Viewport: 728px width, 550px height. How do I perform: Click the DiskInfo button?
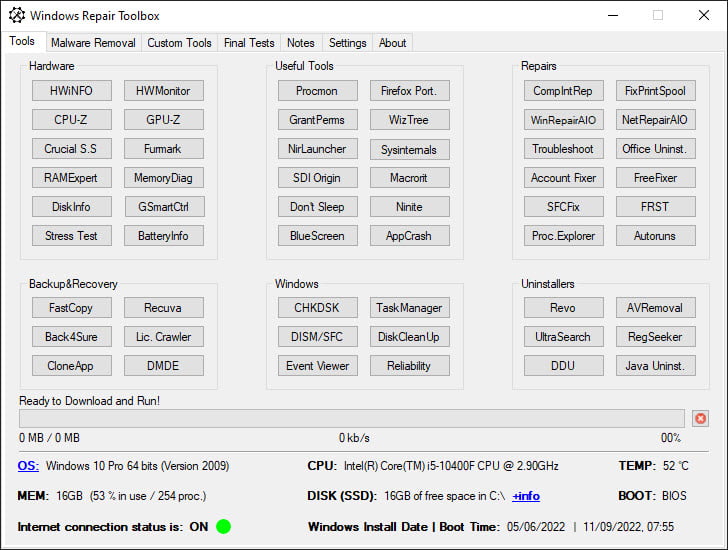pyautogui.click(x=72, y=207)
